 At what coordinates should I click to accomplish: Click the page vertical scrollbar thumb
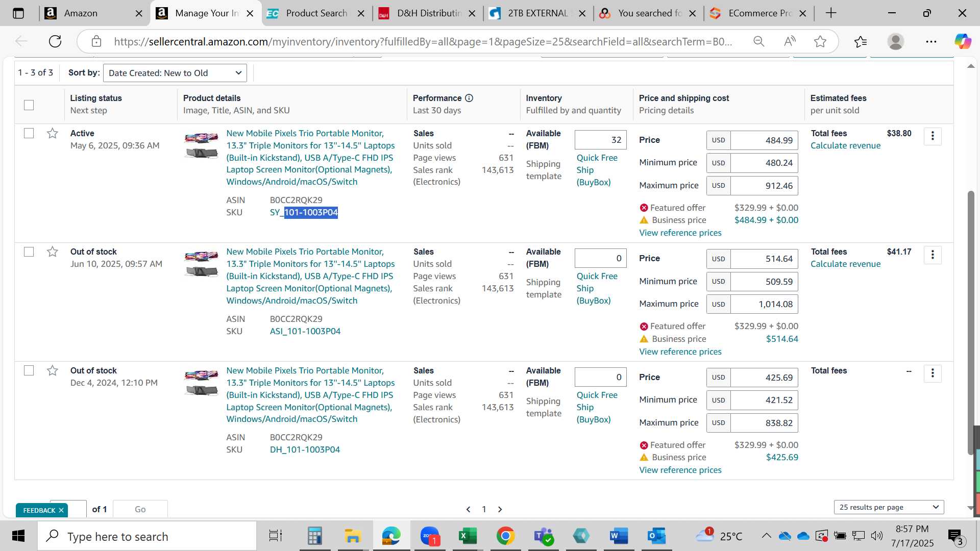(x=971, y=322)
